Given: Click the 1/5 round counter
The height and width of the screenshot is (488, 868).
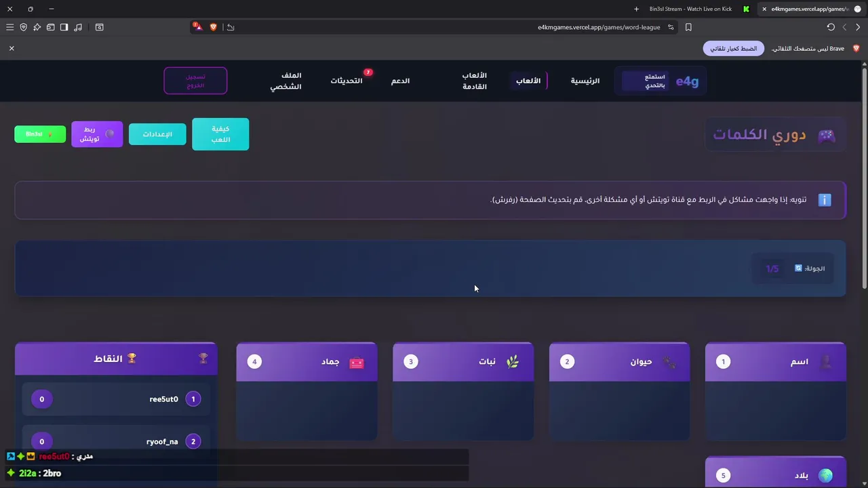Looking at the screenshot, I should point(772,269).
